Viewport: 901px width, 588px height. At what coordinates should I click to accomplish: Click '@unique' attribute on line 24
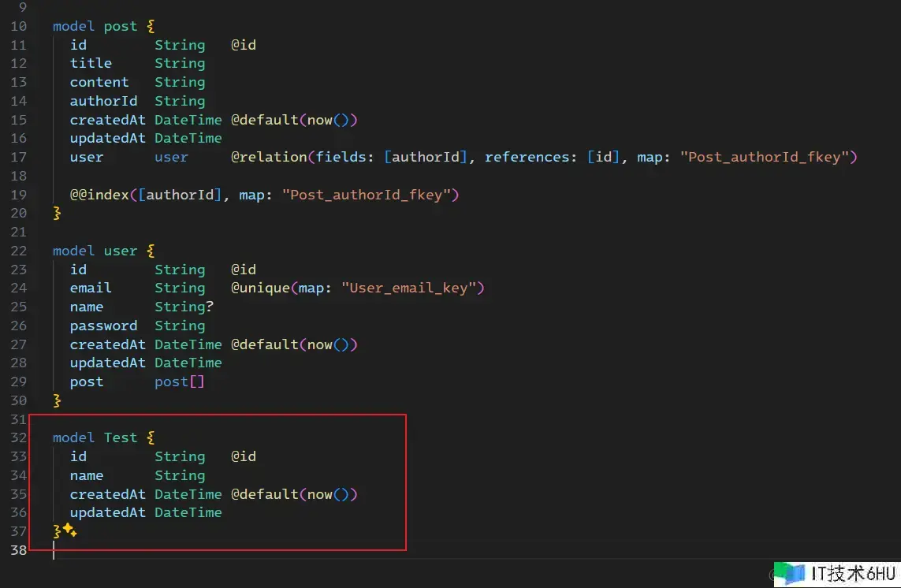(x=260, y=288)
